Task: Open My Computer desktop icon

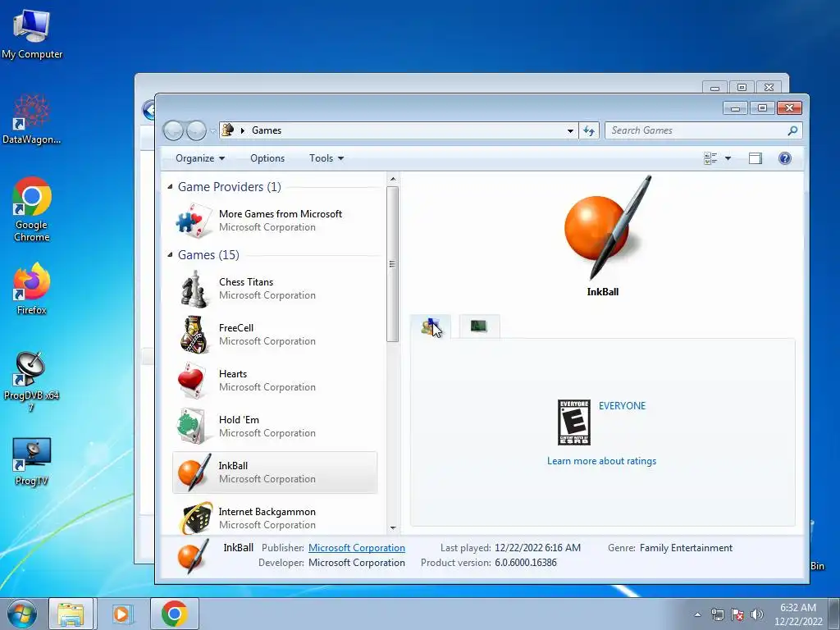Action: coord(32,33)
